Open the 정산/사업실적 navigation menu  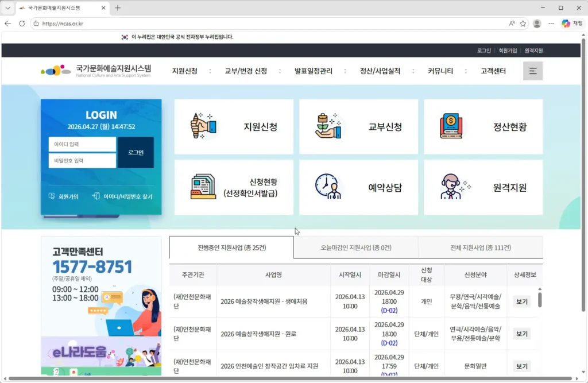(380, 71)
